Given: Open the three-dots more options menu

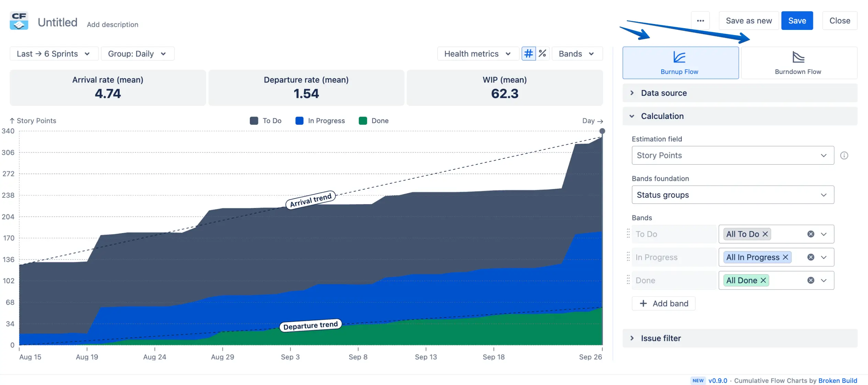Looking at the screenshot, I should [x=700, y=21].
